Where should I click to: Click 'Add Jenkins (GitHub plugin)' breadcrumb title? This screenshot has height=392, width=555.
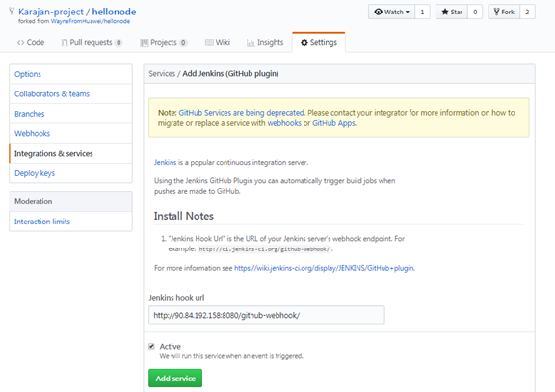230,73
